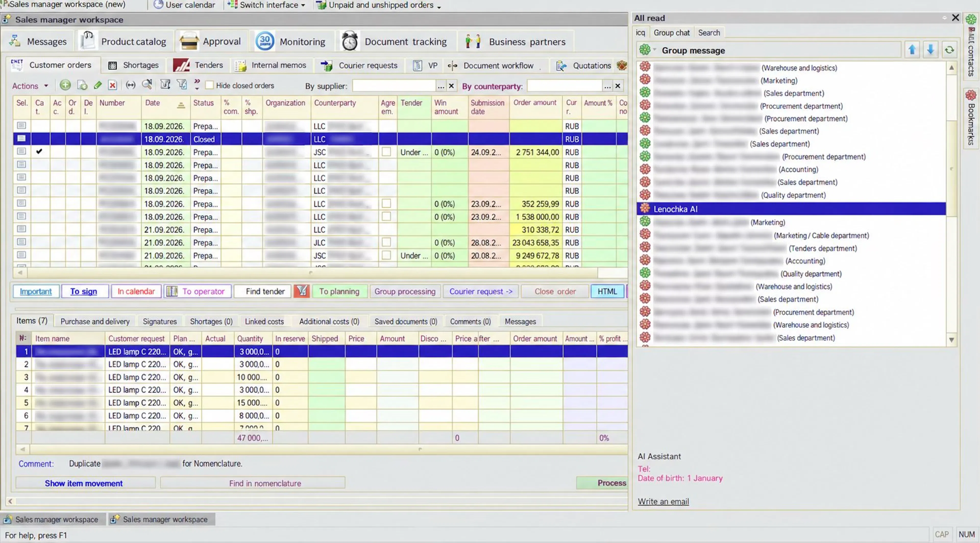Open the By supplier selection ellipsis button

point(441,86)
